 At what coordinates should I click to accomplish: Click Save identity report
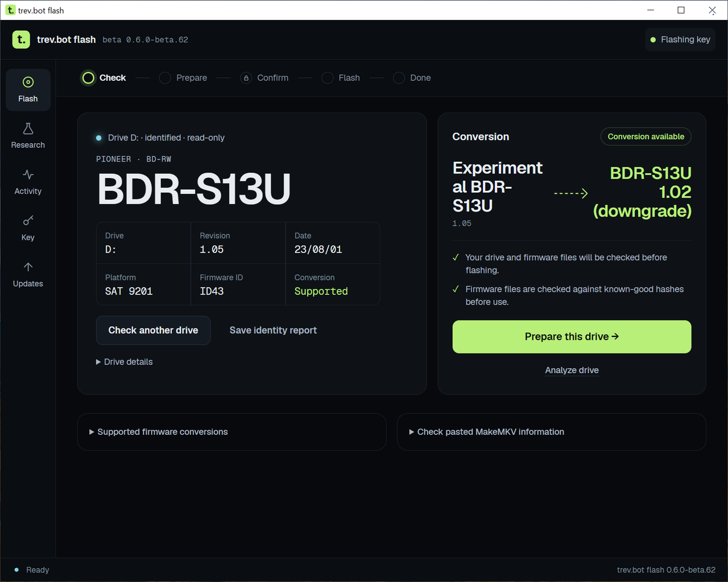point(273,330)
